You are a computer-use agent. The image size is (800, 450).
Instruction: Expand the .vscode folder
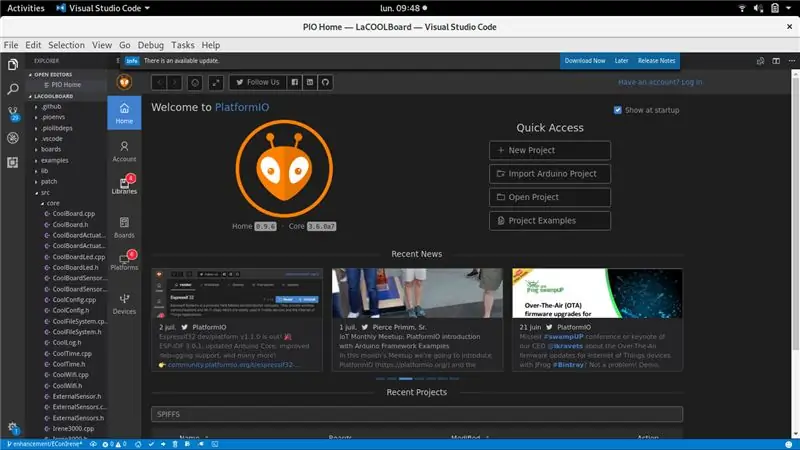click(52, 139)
